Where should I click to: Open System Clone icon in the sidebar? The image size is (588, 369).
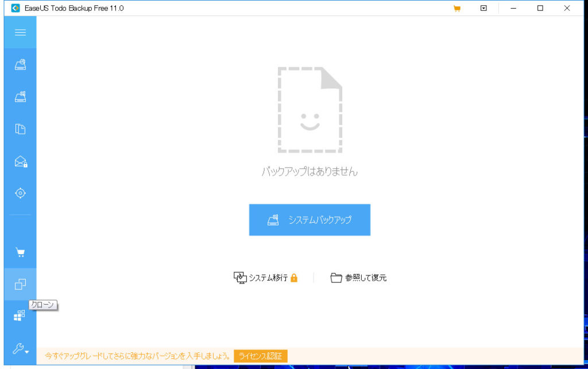[x=20, y=316]
